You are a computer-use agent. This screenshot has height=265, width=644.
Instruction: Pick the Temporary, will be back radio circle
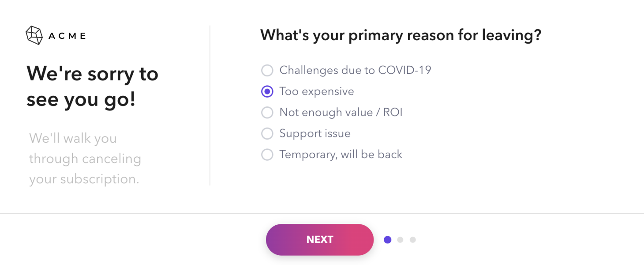click(x=267, y=155)
